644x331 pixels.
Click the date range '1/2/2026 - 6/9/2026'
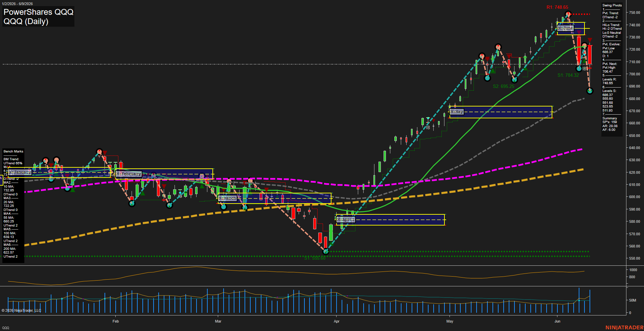click(x=17, y=4)
